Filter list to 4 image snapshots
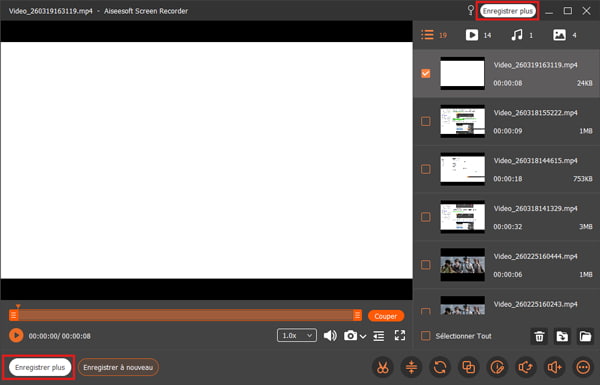The image size is (600, 385). (565, 35)
